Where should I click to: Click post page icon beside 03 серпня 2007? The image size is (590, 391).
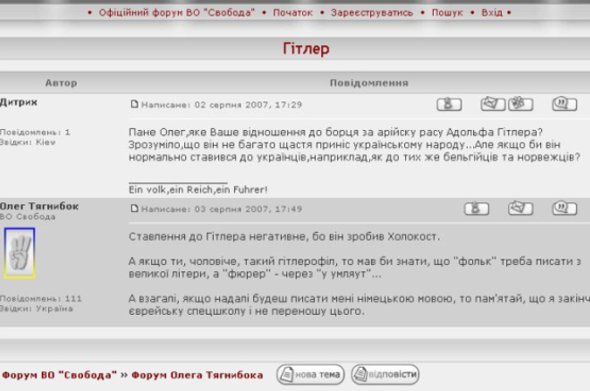[x=134, y=208]
